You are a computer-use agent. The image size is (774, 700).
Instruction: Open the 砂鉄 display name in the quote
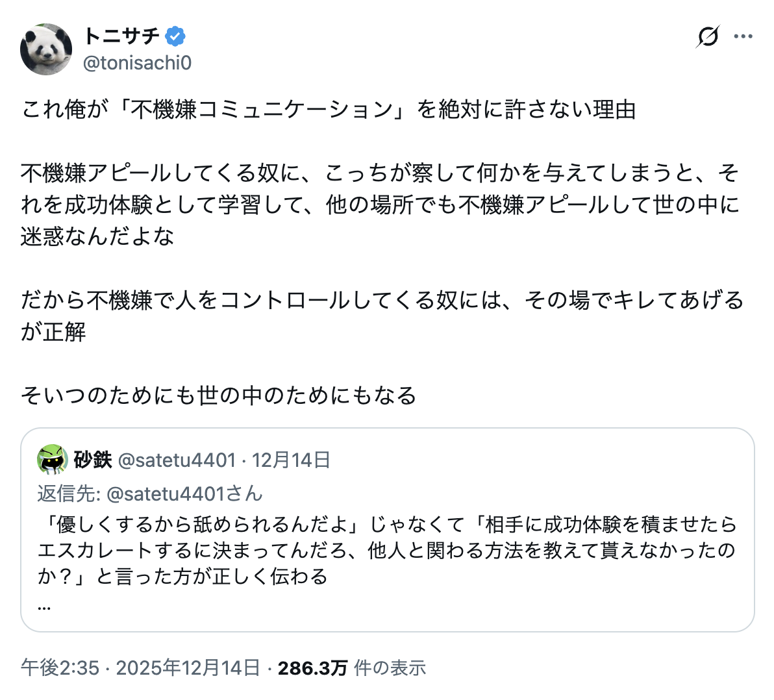click(93, 460)
